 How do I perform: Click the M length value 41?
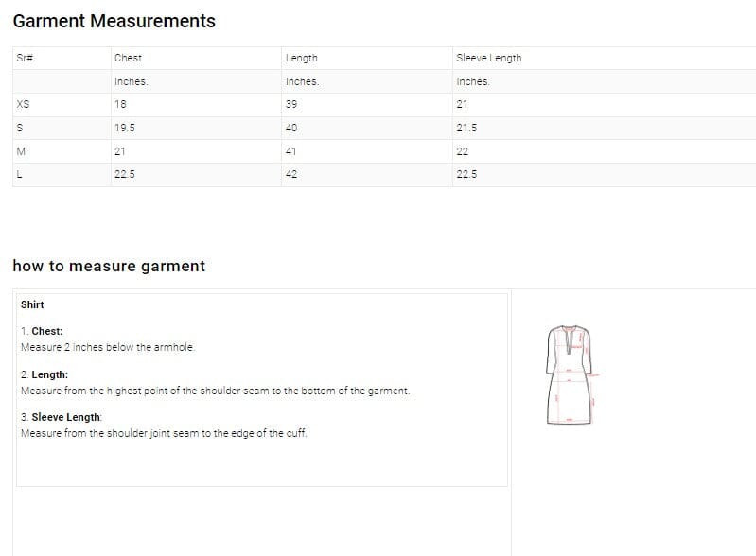[x=290, y=151]
